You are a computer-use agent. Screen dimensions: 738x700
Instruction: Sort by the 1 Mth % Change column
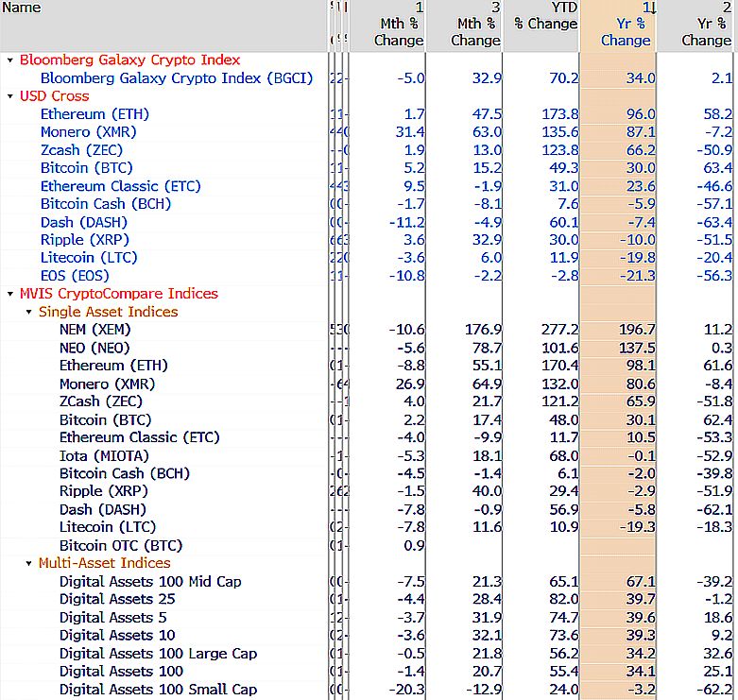[x=387, y=25]
